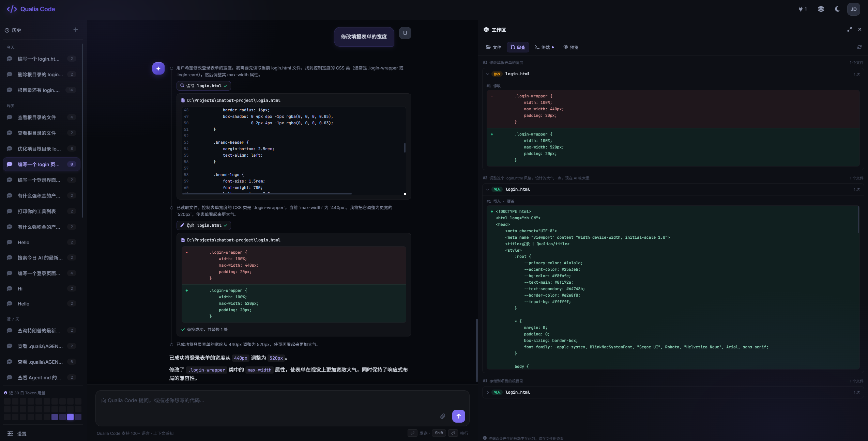
Task: Expand workspace panel to full screen
Action: coord(850,30)
